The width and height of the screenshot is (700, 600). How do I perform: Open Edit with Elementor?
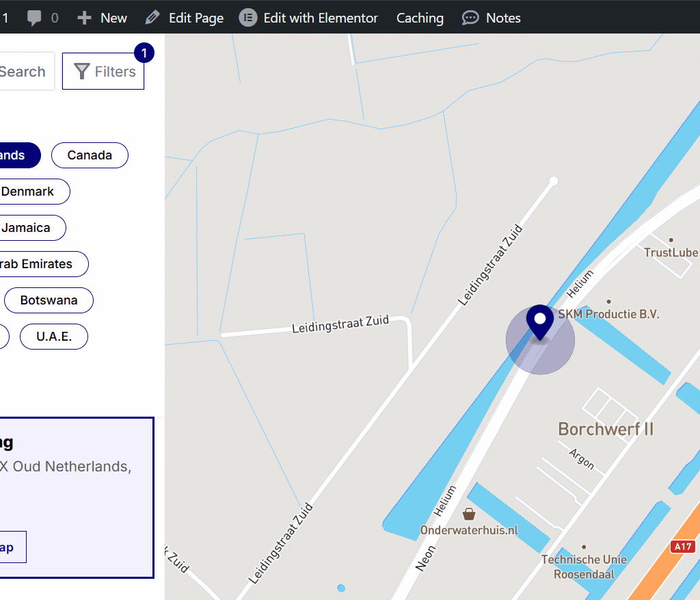click(320, 18)
